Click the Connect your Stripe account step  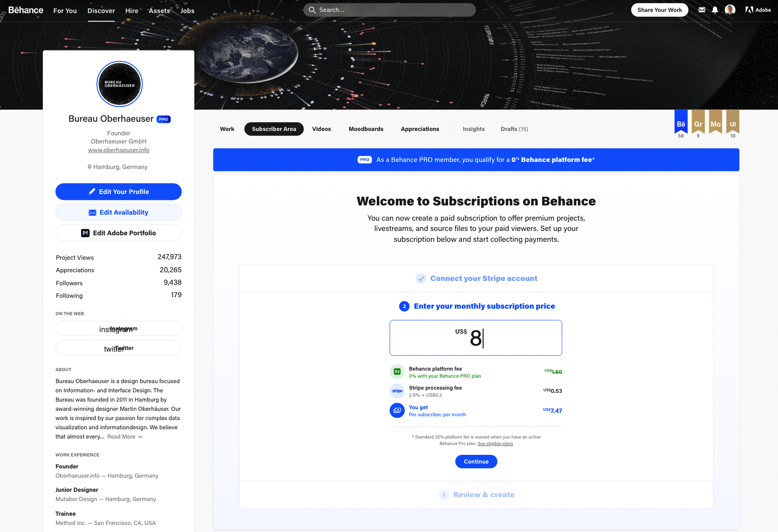[x=476, y=279]
